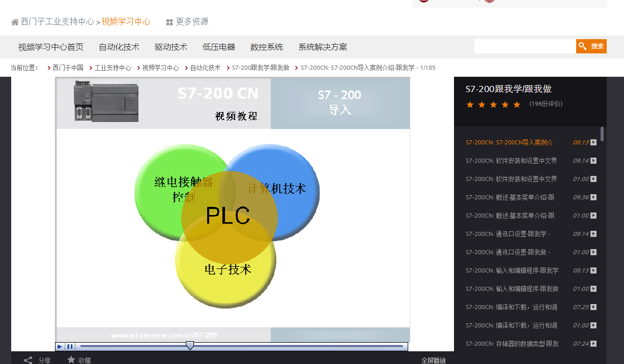Viewport: 624px width, 364px height.
Task: Click the first orange rating star
Action: 470,104
